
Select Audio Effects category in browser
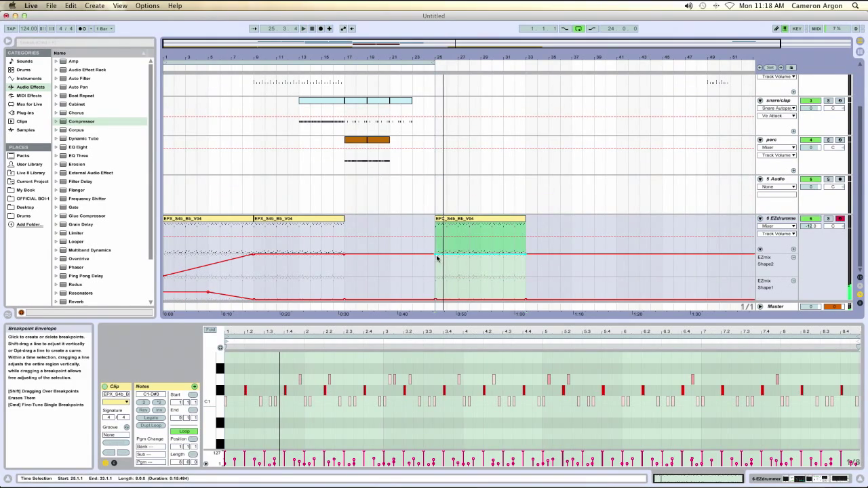[x=31, y=87]
